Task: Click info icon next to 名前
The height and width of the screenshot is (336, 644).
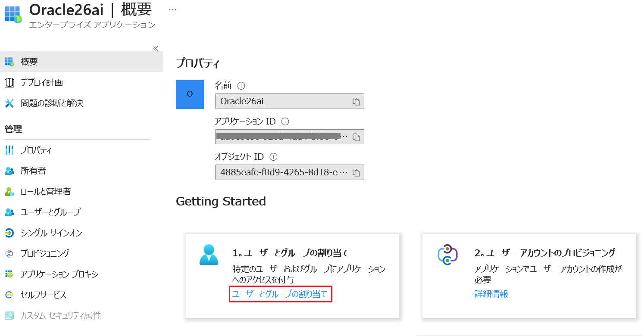Action: point(241,86)
